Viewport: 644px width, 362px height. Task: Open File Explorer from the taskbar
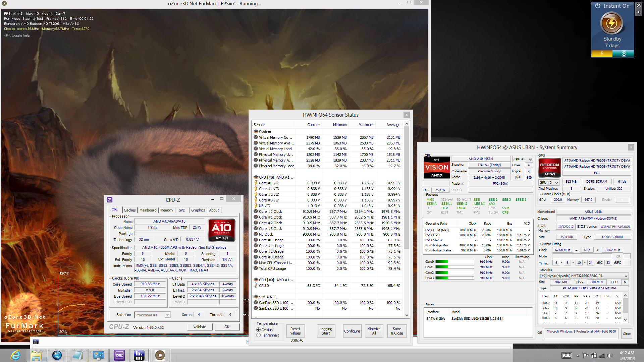coord(36,355)
